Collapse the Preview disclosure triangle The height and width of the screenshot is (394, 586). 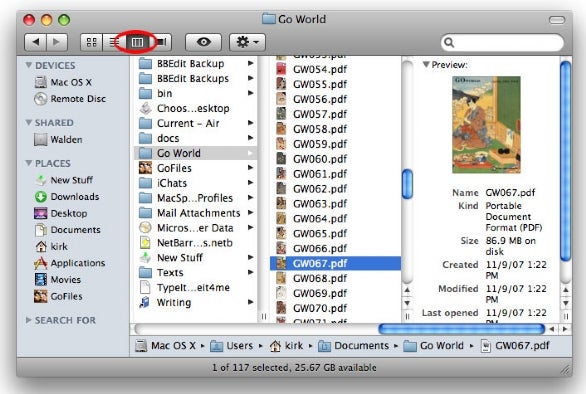tap(426, 64)
